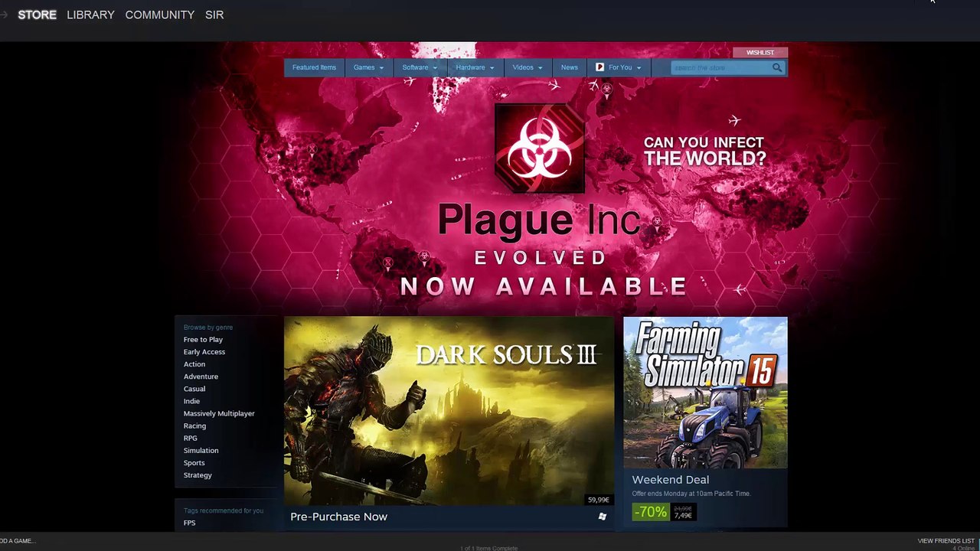Switch to the STORE tab
Image resolution: width=980 pixels, height=551 pixels.
pos(38,15)
